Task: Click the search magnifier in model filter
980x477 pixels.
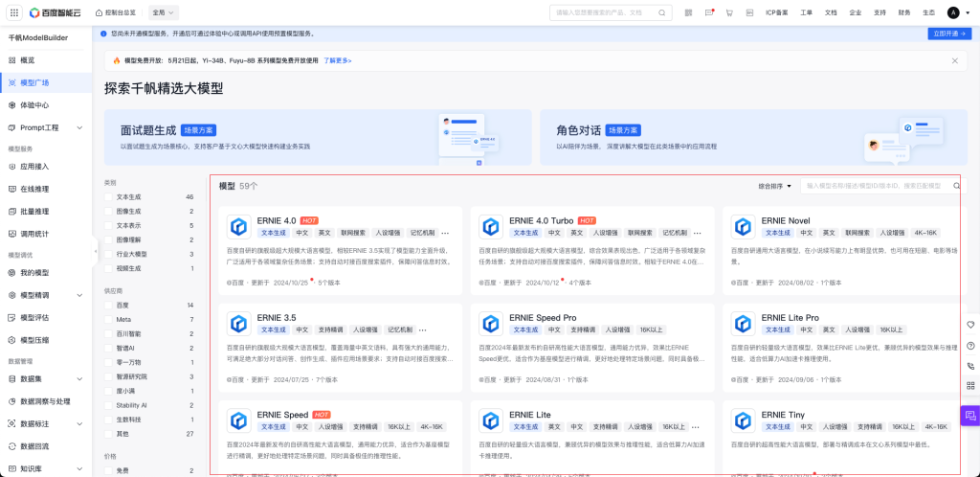Action: (956, 186)
